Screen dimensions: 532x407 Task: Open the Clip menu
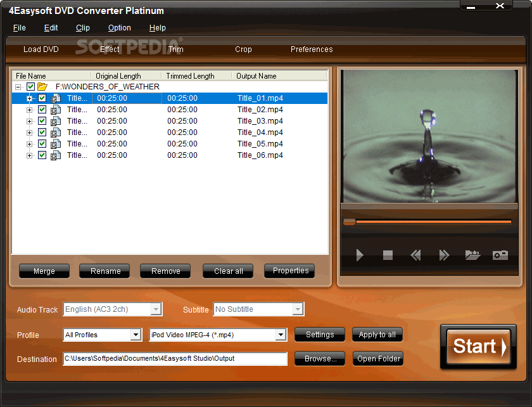coord(83,28)
